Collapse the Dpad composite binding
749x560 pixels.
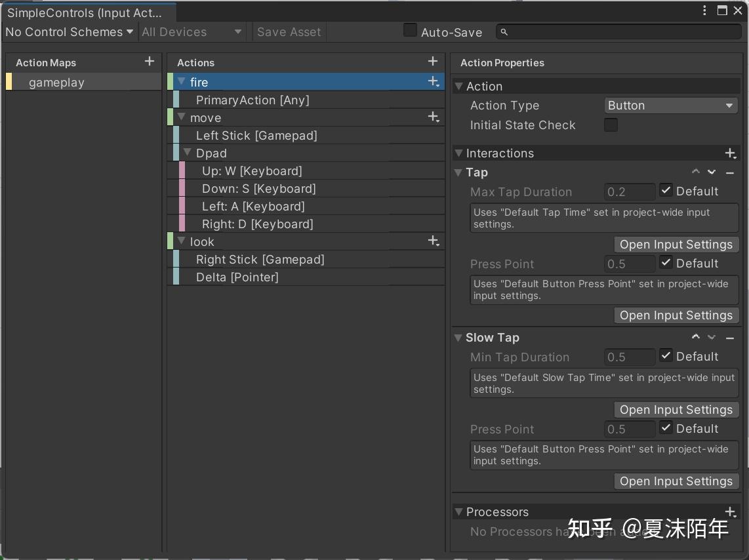coord(188,153)
